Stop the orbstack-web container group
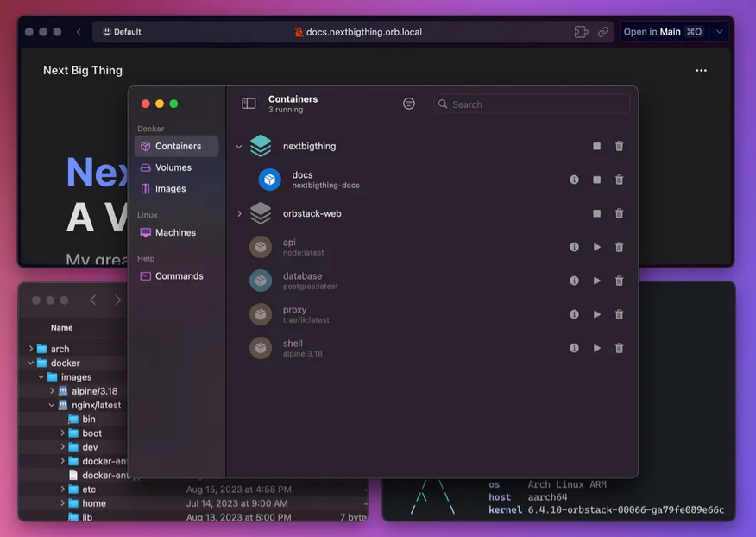756x537 pixels. click(596, 213)
